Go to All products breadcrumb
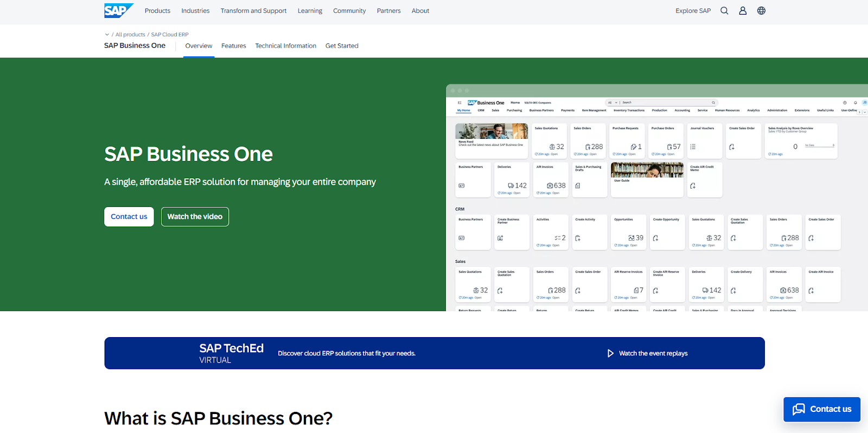Image resolution: width=868 pixels, height=433 pixels. coord(130,35)
